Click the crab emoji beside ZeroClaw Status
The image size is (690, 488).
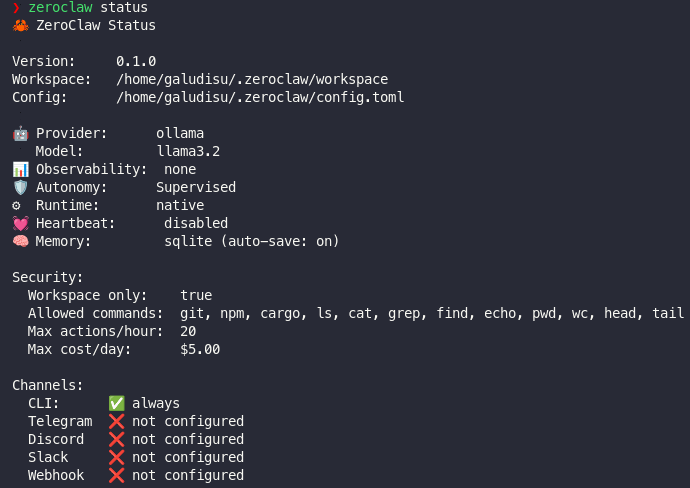(20, 25)
